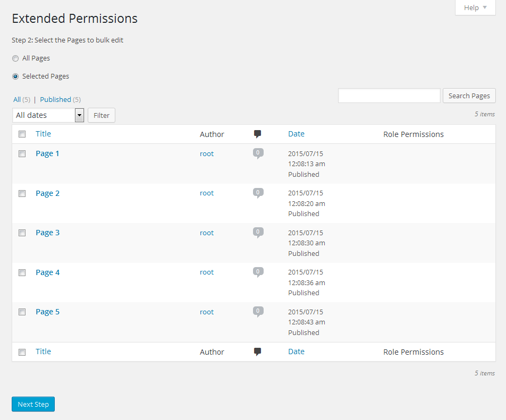The width and height of the screenshot is (506, 420).
Task: Click the comment count bubble for Page 2
Action: coord(258,193)
